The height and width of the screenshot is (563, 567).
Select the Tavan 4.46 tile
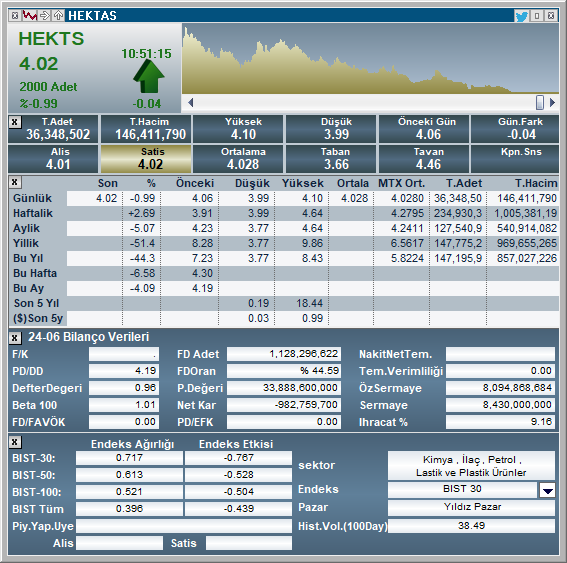tap(424, 159)
